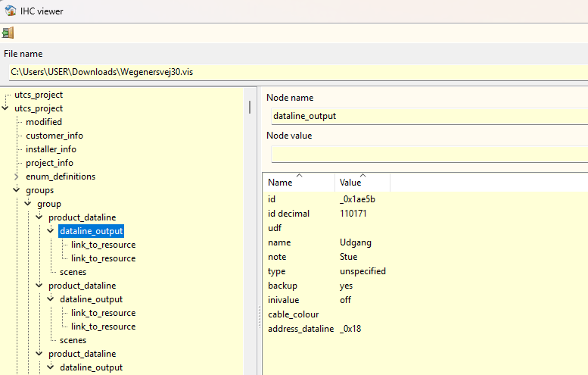This screenshot has height=375, width=588.
Task: Collapse the expanded utcs_project node arrow
Action: (5, 108)
